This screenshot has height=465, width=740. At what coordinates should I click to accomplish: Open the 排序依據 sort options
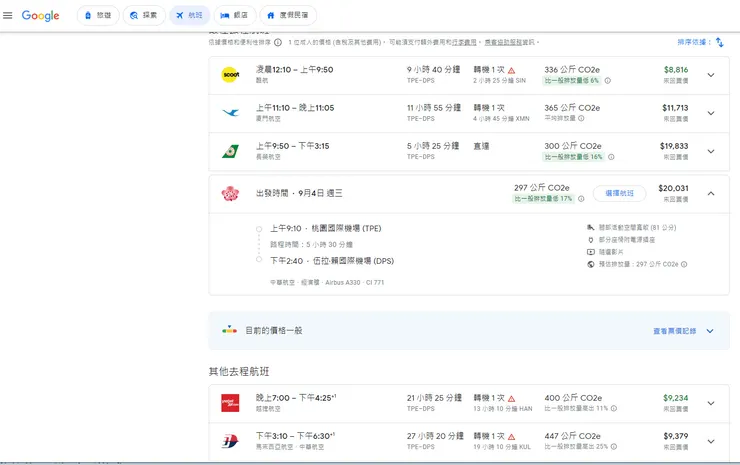pos(694,42)
